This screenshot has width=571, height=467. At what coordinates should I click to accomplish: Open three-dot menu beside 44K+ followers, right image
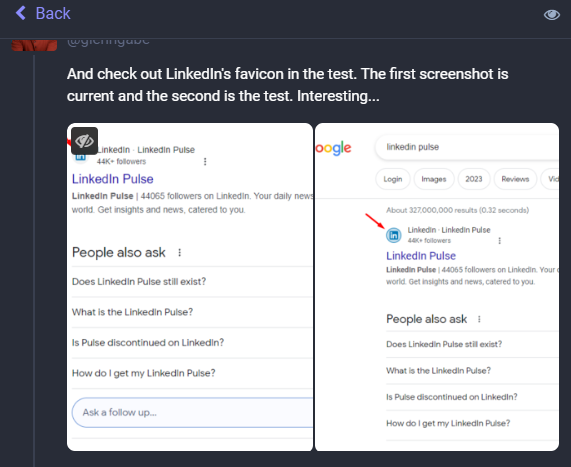coord(500,241)
